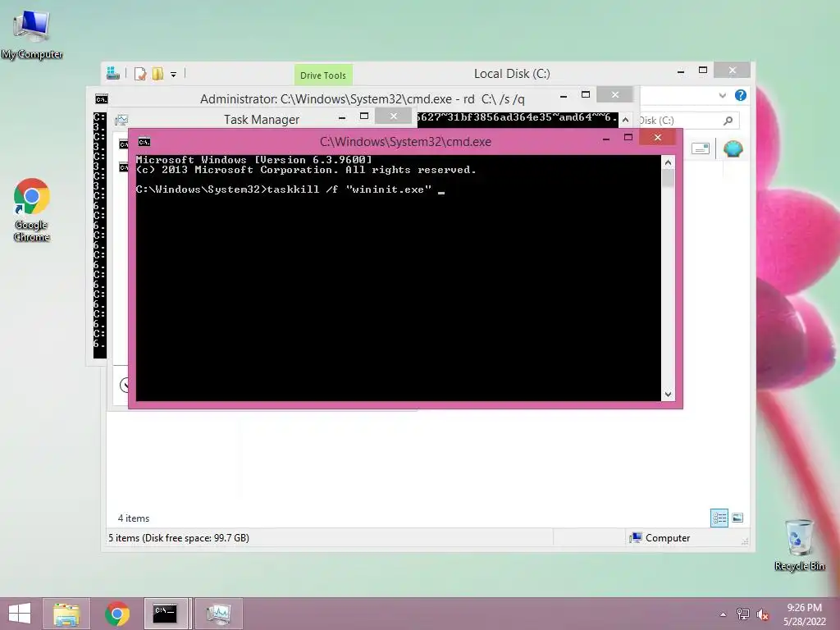The width and height of the screenshot is (840, 630).
Task: Open the My Computer desktop icon
Action: [x=32, y=34]
